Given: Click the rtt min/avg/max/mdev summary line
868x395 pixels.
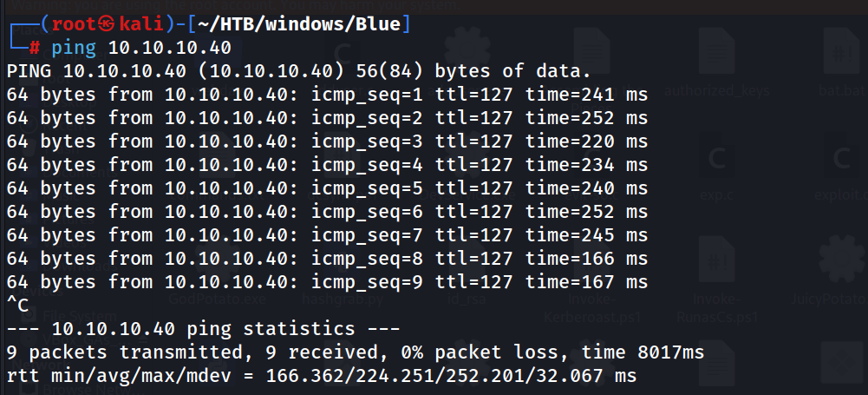Looking at the screenshot, I should (322, 376).
